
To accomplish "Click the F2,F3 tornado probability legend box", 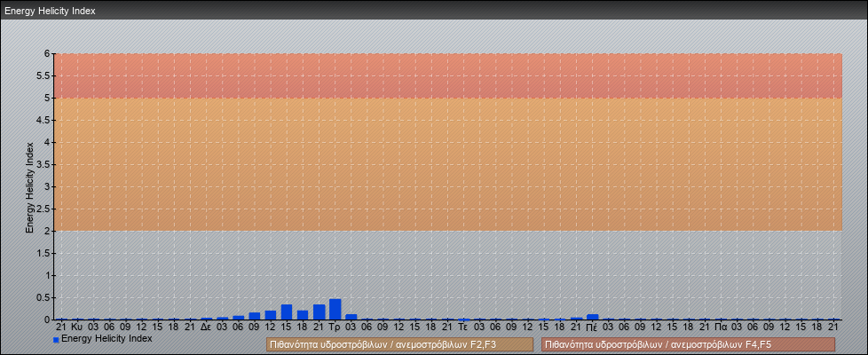I will click(399, 344).
